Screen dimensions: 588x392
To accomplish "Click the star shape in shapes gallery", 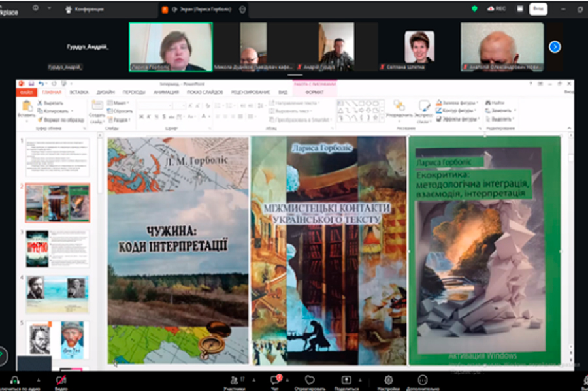I will pyautogui.click(x=375, y=118).
